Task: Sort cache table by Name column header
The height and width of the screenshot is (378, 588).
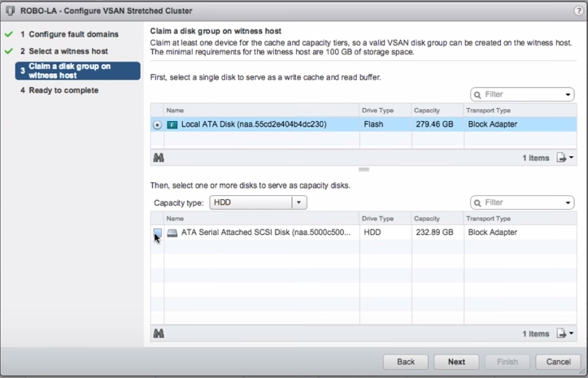Action: [261, 111]
